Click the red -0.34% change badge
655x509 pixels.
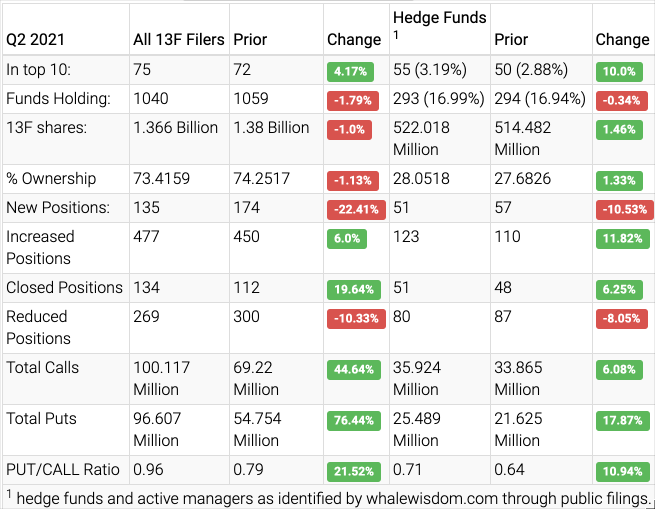(621, 100)
